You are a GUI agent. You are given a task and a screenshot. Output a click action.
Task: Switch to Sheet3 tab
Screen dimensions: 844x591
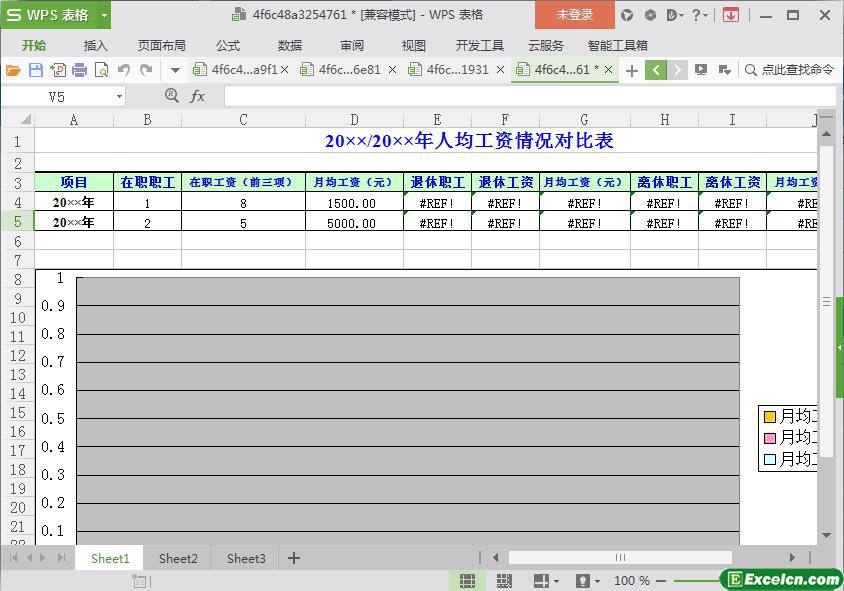[246, 559]
